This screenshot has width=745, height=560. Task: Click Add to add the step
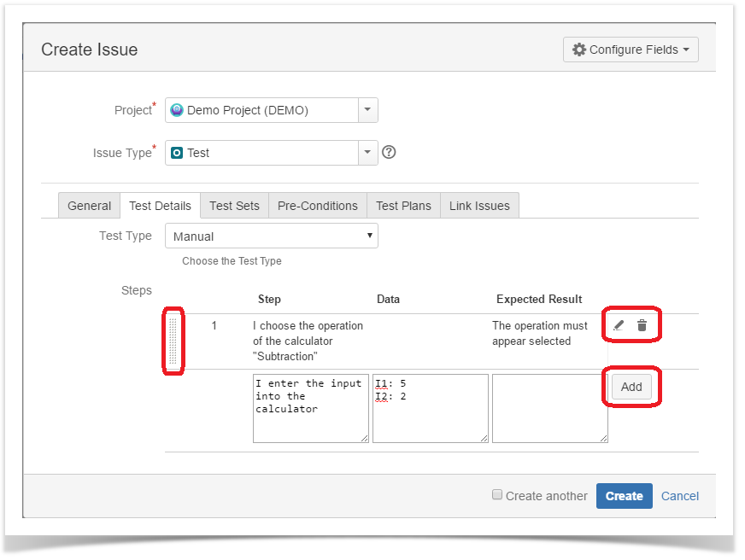point(631,387)
